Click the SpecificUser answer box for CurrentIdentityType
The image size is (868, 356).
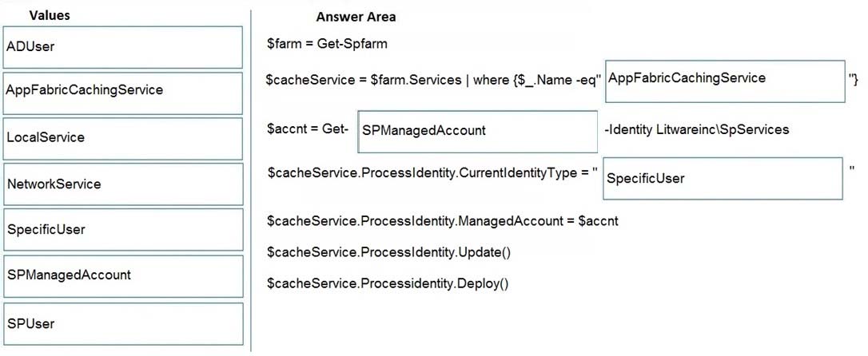[x=723, y=178]
